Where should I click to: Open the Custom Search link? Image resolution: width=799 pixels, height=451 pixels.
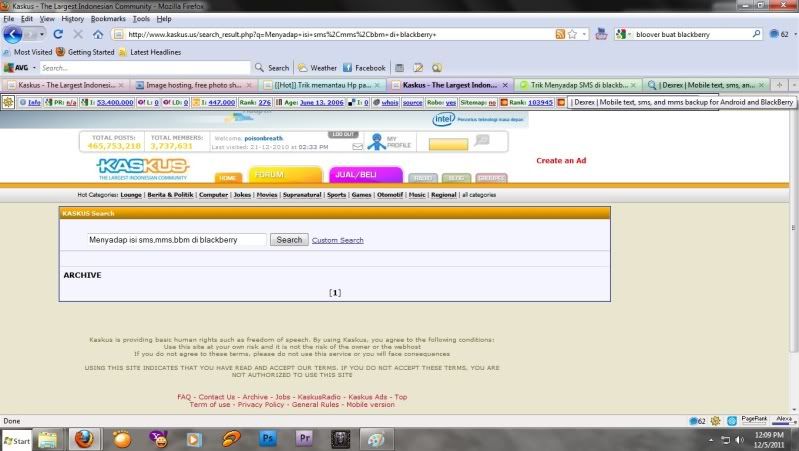(x=337, y=240)
